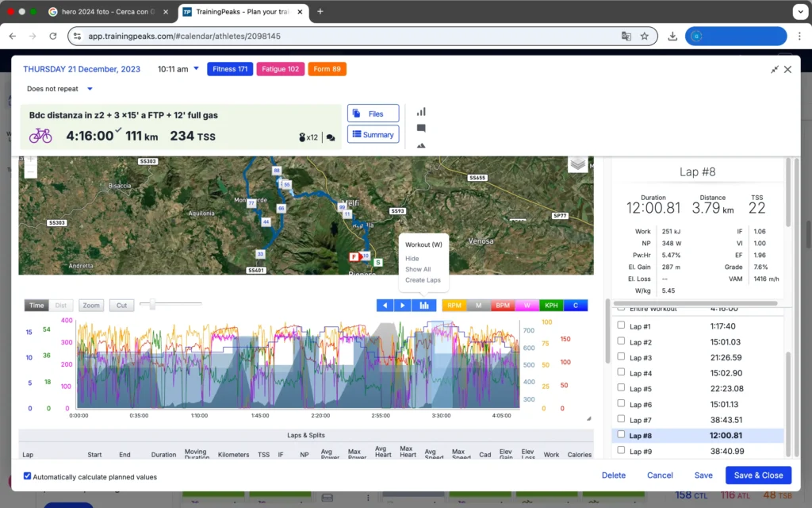Click the bar chart analysis icon beside Files
This screenshot has width=812, height=508.
(421, 112)
